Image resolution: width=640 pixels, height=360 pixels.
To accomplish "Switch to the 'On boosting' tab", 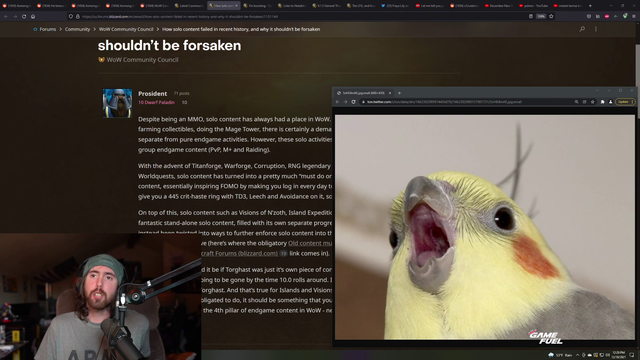I will [257, 6].
